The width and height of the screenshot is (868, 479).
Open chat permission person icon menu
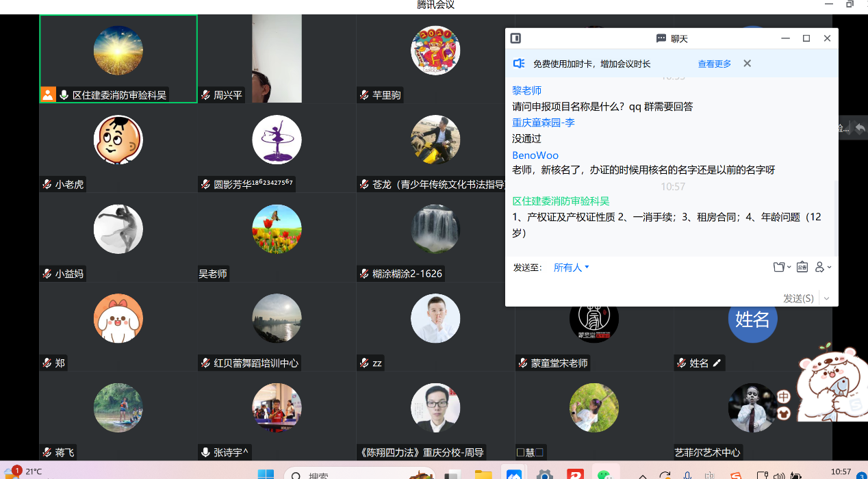coord(822,268)
